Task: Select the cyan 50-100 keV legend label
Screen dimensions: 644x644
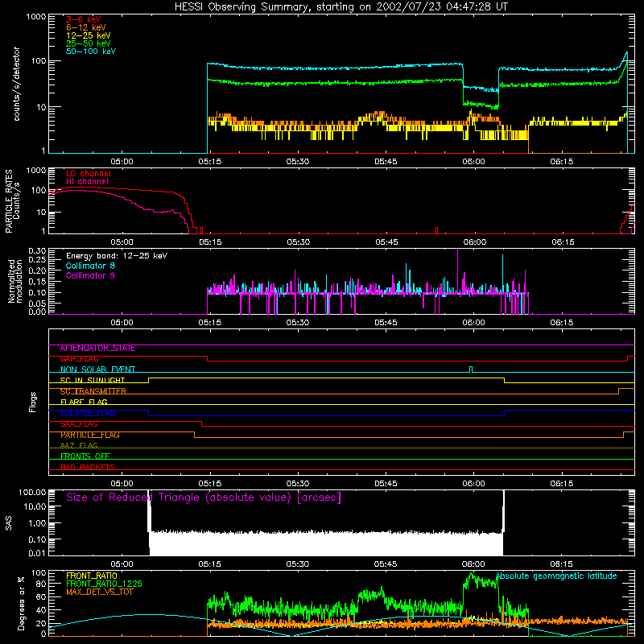Action: coord(91,52)
